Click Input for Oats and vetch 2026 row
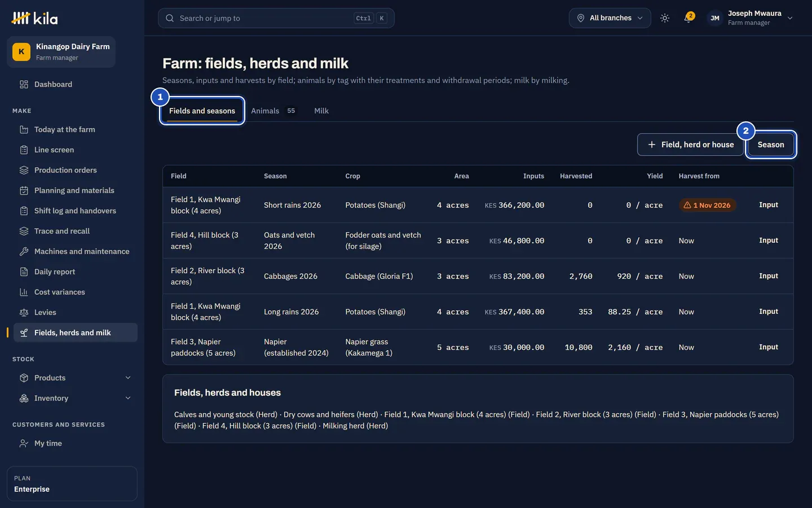Image resolution: width=812 pixels, height=508 pixels. tap(768, 240)
